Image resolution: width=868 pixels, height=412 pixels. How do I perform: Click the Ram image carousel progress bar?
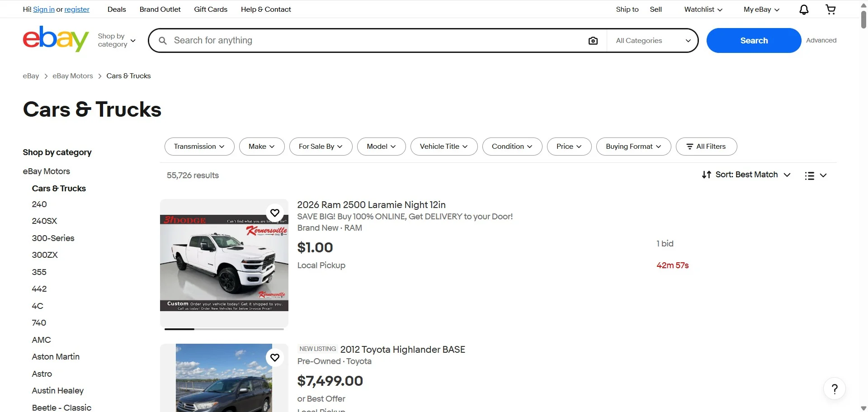[x=224, y=329]
